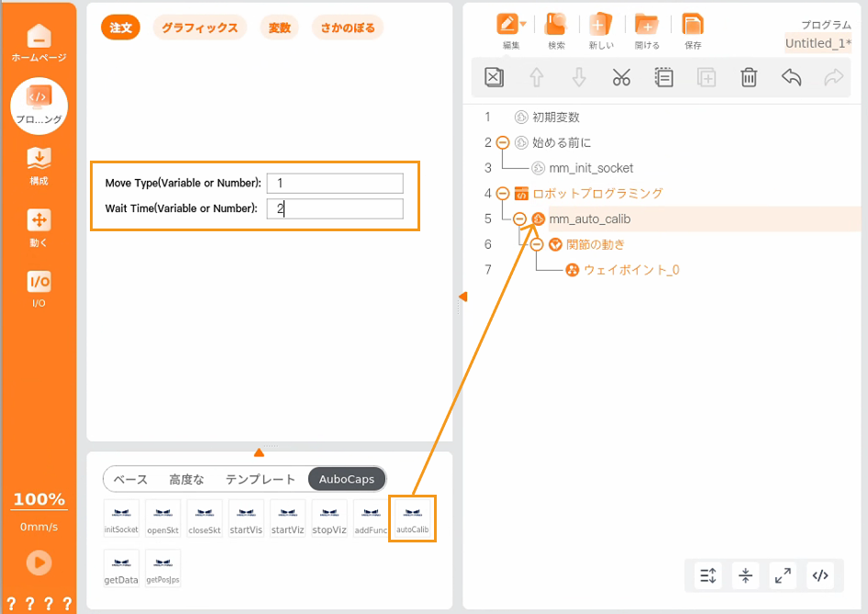Add the getPosJps command

(x=162, y=568)
